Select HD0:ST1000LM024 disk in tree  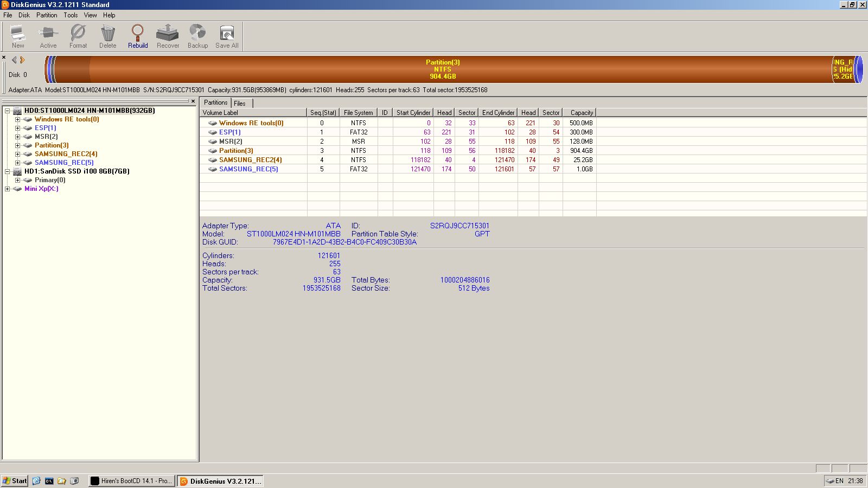[x=90, y=111]
